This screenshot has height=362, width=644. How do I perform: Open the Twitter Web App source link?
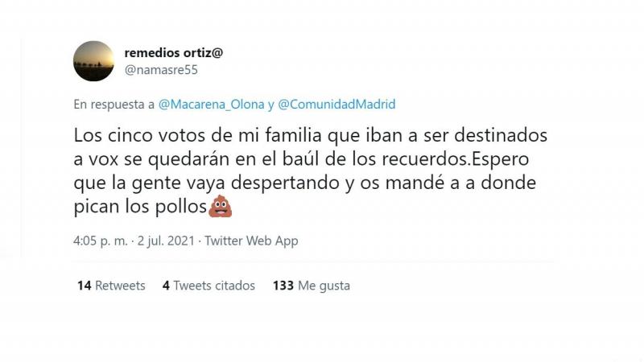pos(251,241)
